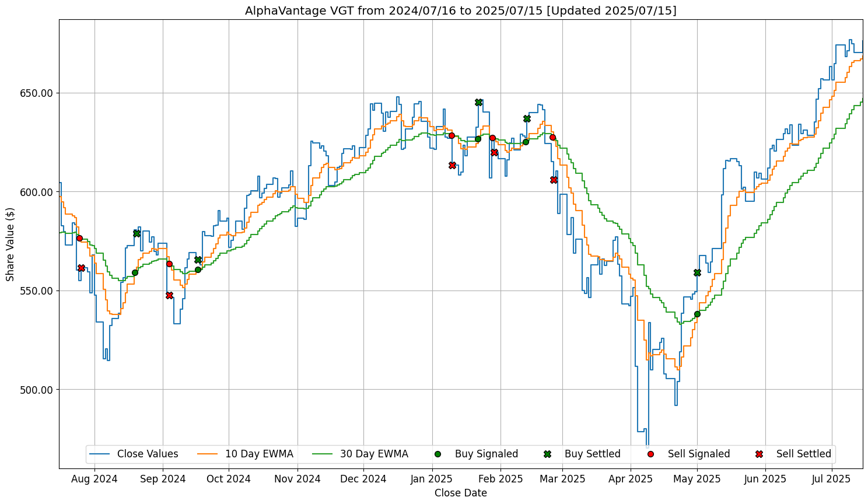Click the Sell Settled red X in legend
This screenshot has width=868, height=504.
tap(759, 454)
